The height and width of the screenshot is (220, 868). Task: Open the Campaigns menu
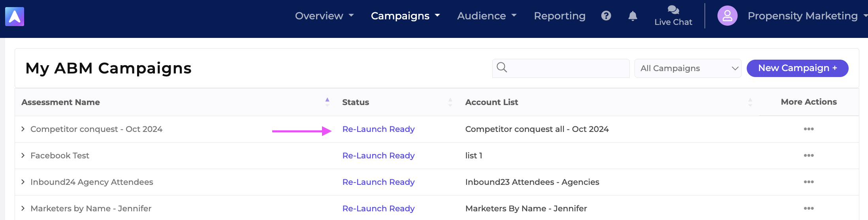click(x=405, y=16)
